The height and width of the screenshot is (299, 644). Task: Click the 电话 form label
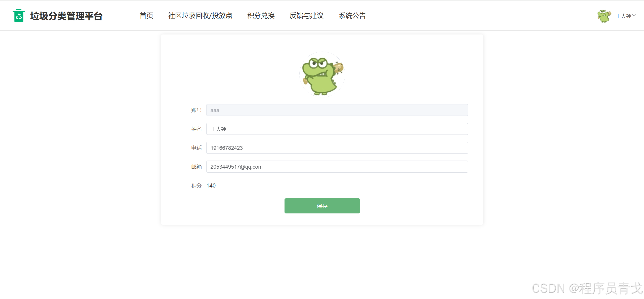[x=196, y=148]
